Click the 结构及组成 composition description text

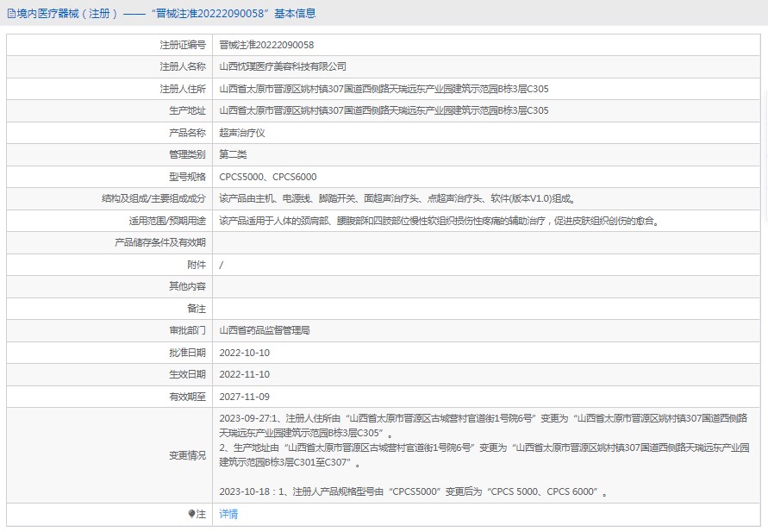pyautogui.click(x=397, y=199)
